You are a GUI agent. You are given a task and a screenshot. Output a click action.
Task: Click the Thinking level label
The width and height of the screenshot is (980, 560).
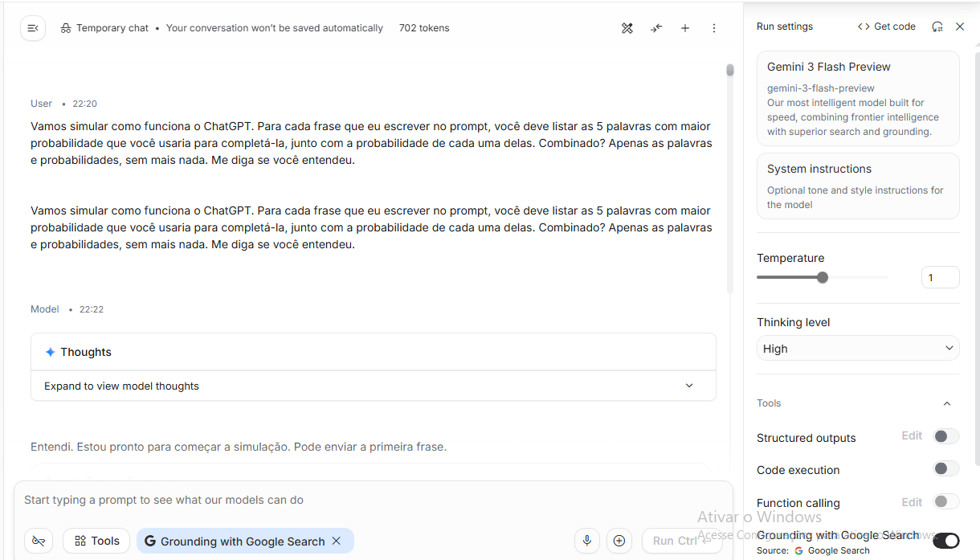pos(794,322)
